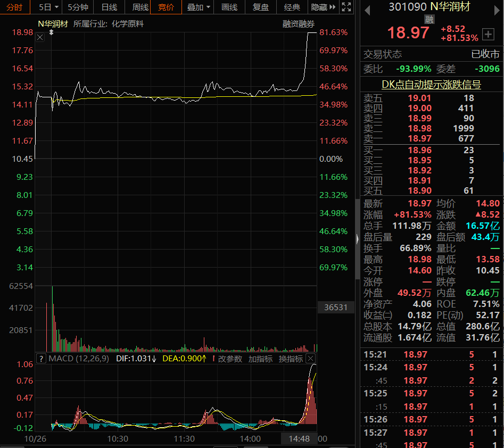Click the 融 margin trading badge
The image size is (504, 448).
(x=429, y=20)
